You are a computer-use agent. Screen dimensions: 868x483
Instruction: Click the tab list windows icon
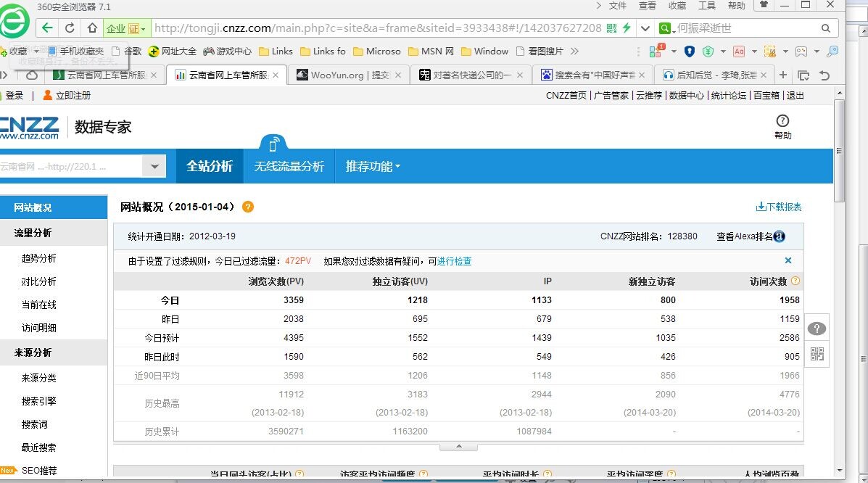(x=803, y=75)
